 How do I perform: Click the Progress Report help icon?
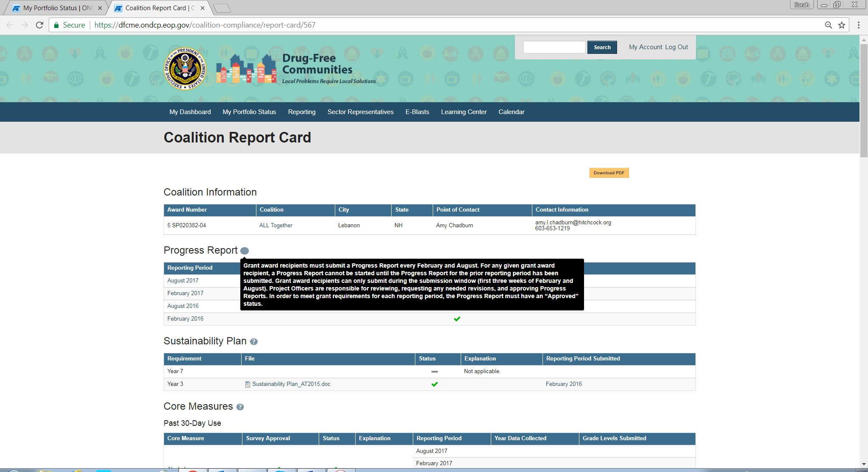coord(245,251)
